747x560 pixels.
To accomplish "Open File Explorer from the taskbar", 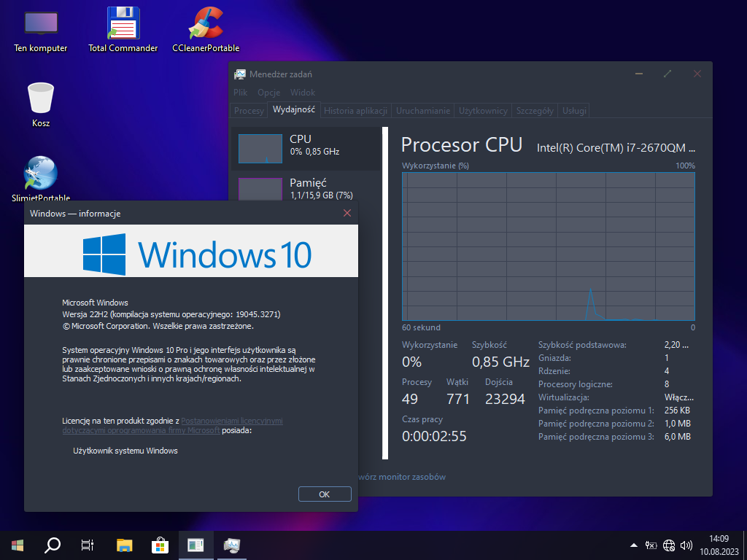I will (x=125, y=545).
